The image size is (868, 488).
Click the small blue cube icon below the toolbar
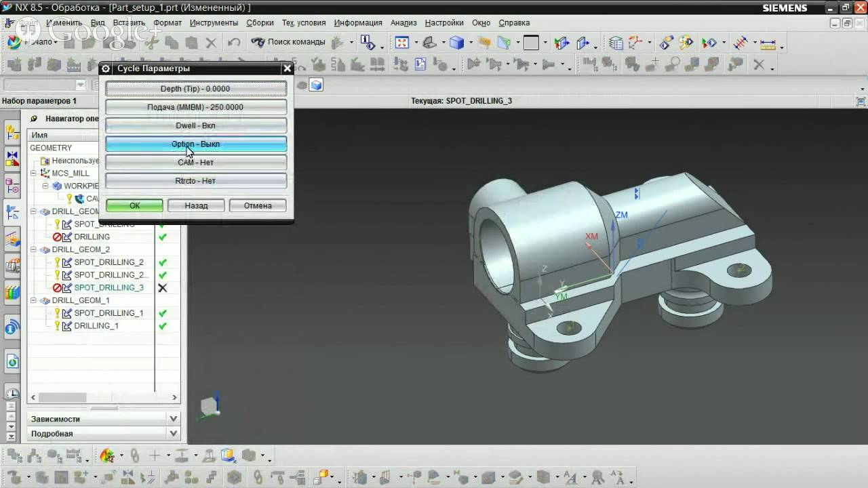316,85
